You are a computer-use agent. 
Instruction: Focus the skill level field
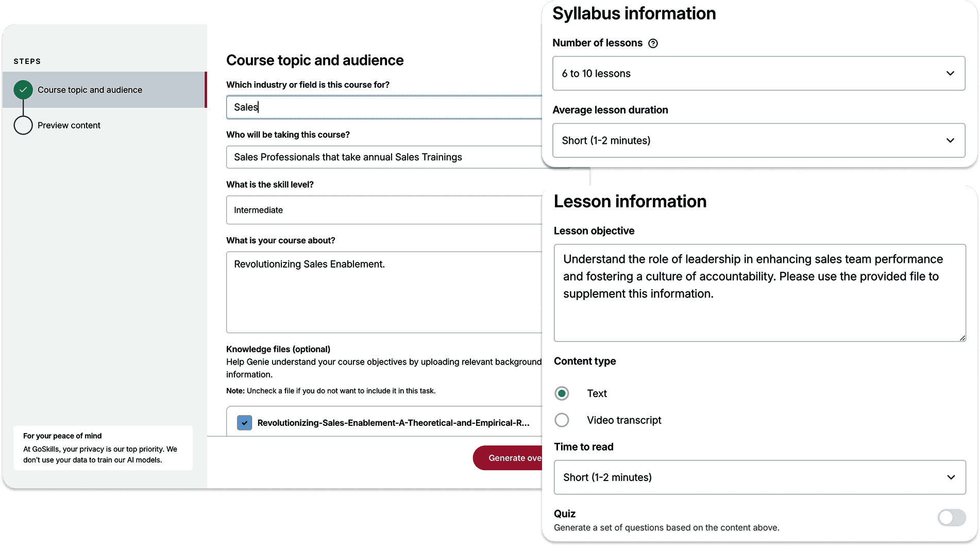click(x=384, y=210)
